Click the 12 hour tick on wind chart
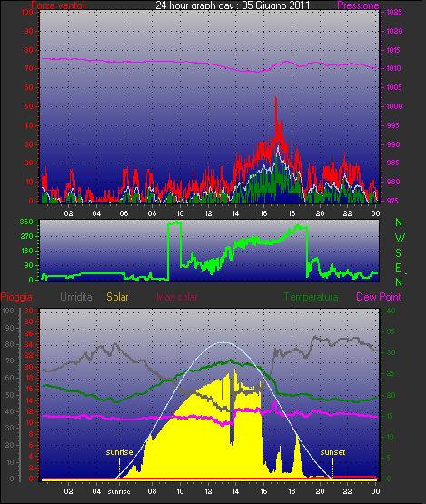This screenshot has height=504, width=426. click(x=208, y=213)
